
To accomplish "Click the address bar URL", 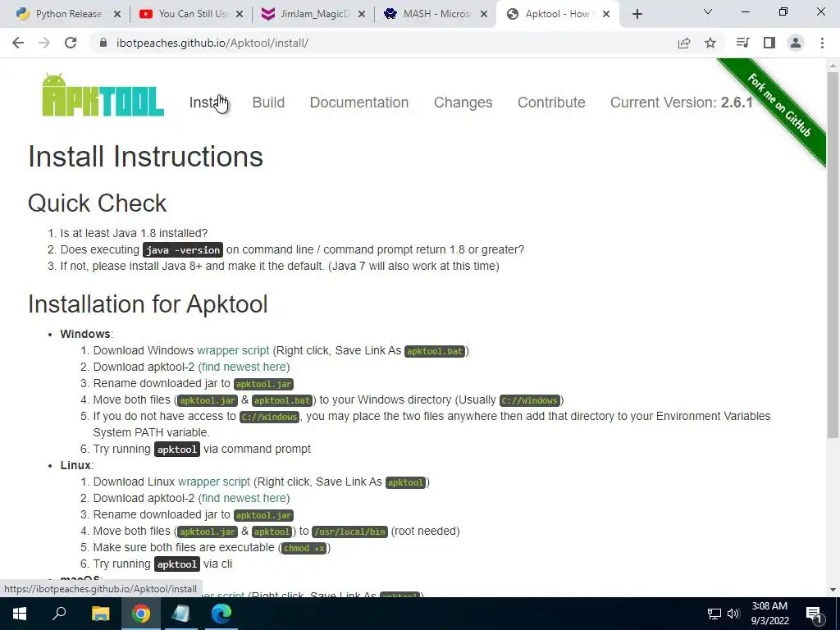I will [x=212, y=43].
